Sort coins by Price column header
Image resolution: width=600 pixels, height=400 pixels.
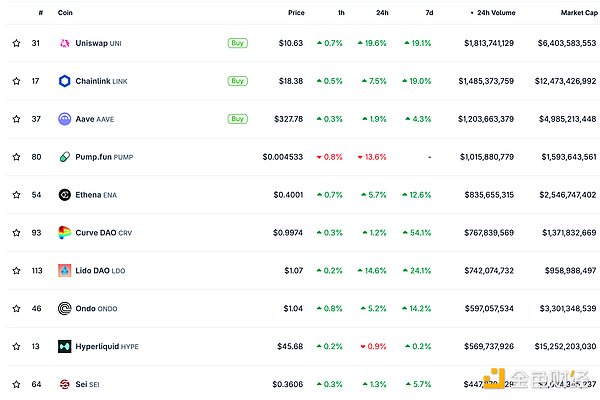[x=296, y=13]
